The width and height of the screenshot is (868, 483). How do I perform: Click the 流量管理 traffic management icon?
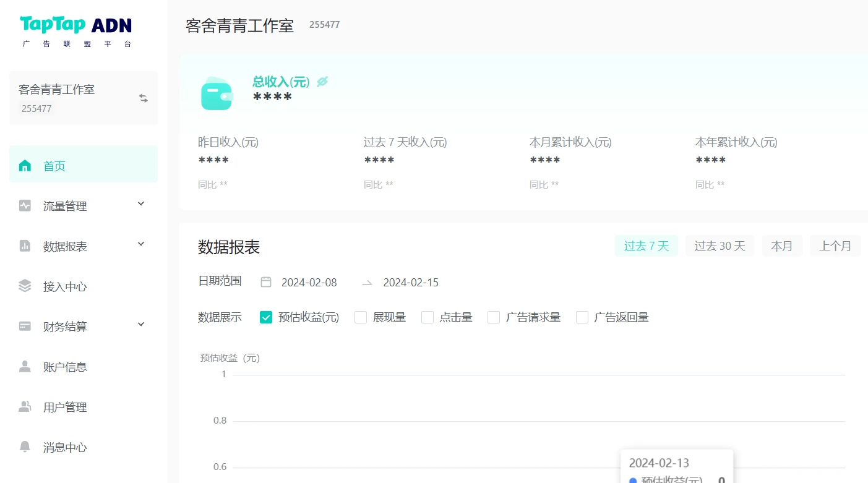tap(25, 205)
